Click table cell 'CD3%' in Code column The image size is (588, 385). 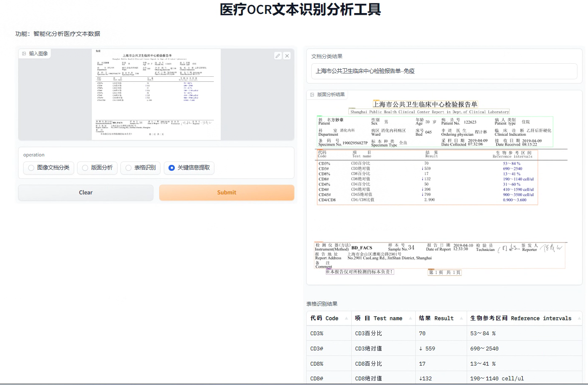coord(329,334)
